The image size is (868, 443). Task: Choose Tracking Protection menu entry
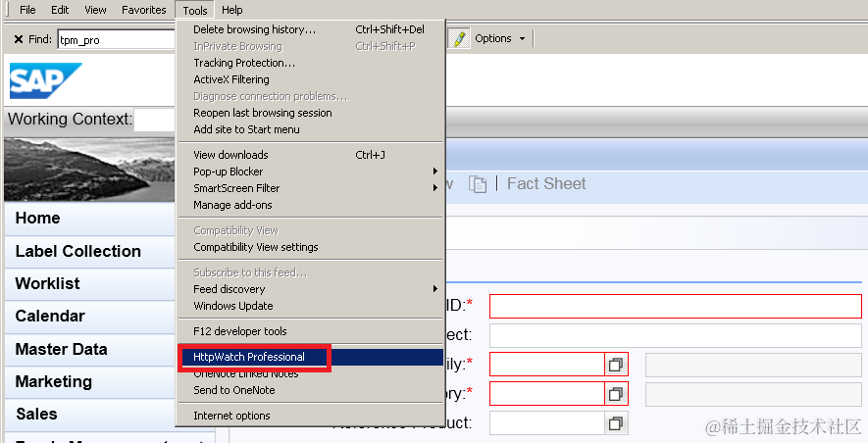[311, 63]
